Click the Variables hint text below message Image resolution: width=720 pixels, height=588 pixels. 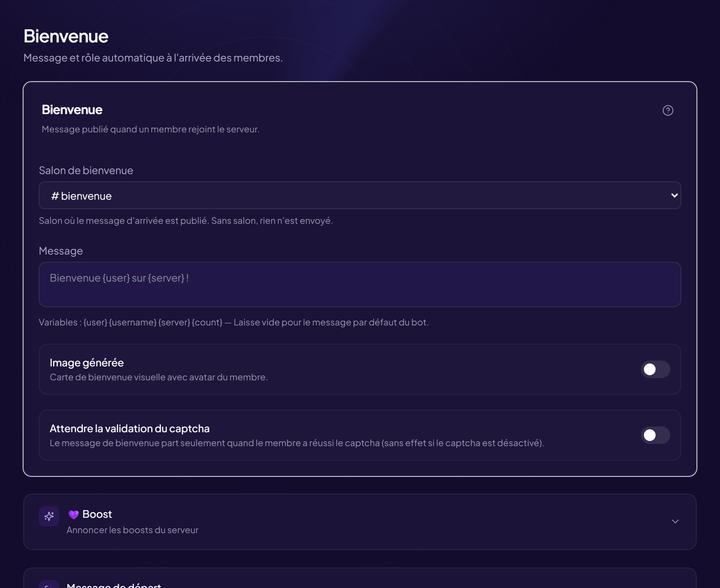click(x=233, y=322)
